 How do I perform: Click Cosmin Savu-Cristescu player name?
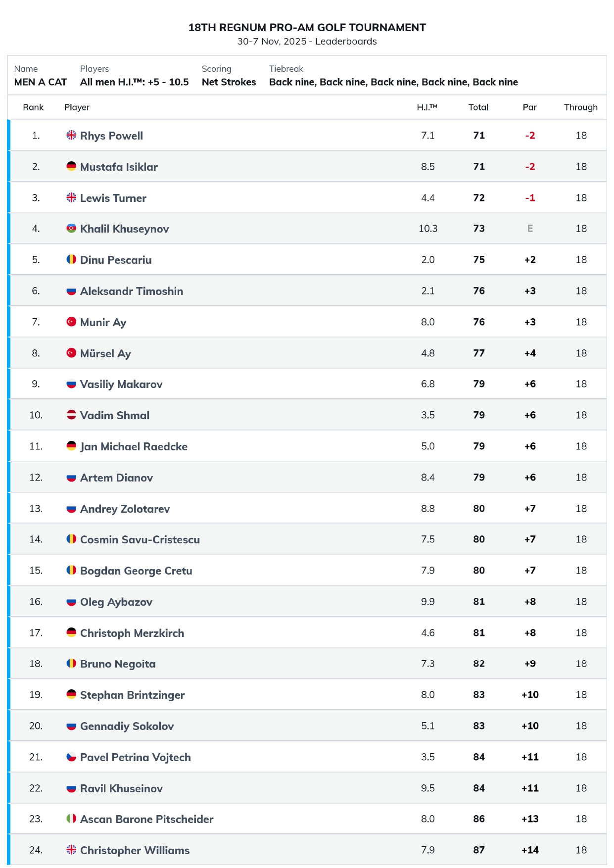140,539
